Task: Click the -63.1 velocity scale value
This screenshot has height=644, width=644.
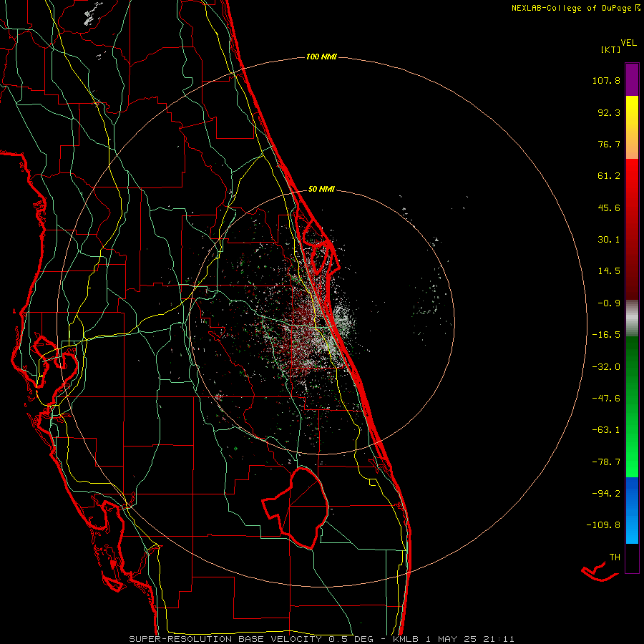Action: click(606, 430)
